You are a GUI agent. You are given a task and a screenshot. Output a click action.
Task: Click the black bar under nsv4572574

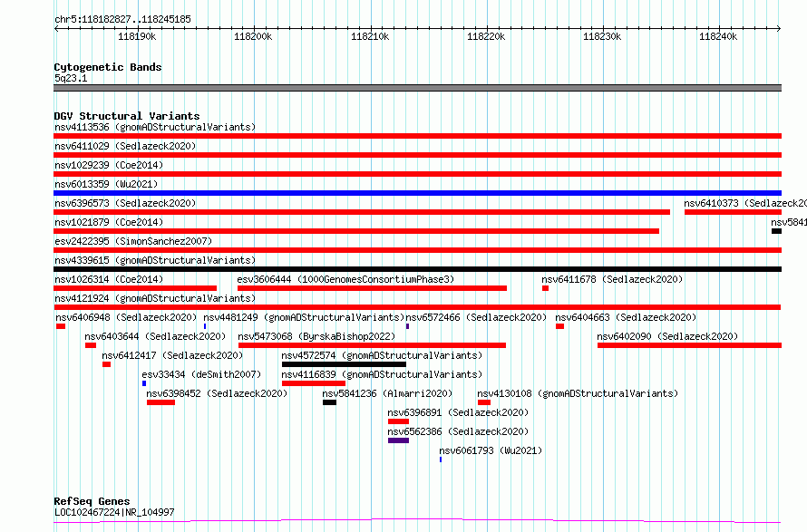click(x=344, y=364)
